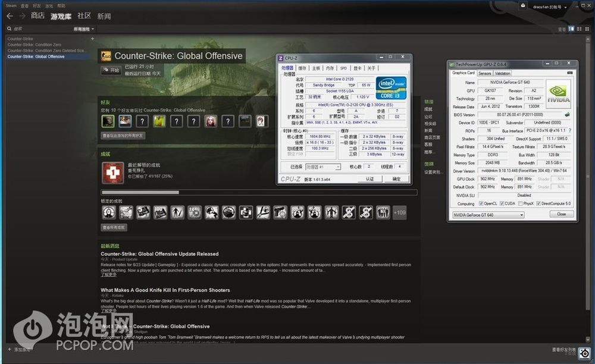Switch to library grid view icon
595x364 pixels.
(x=587, y=29)
